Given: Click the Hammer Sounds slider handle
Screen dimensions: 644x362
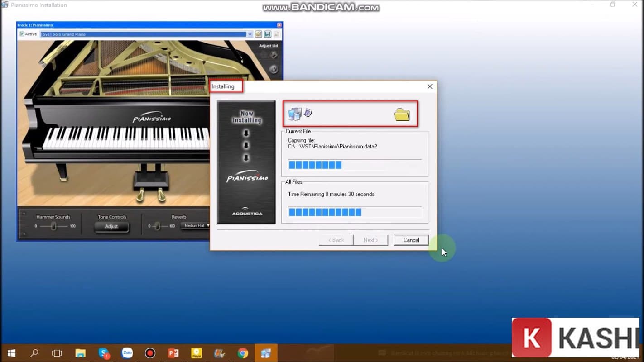Looking at the screenshot, I should 53,226.
